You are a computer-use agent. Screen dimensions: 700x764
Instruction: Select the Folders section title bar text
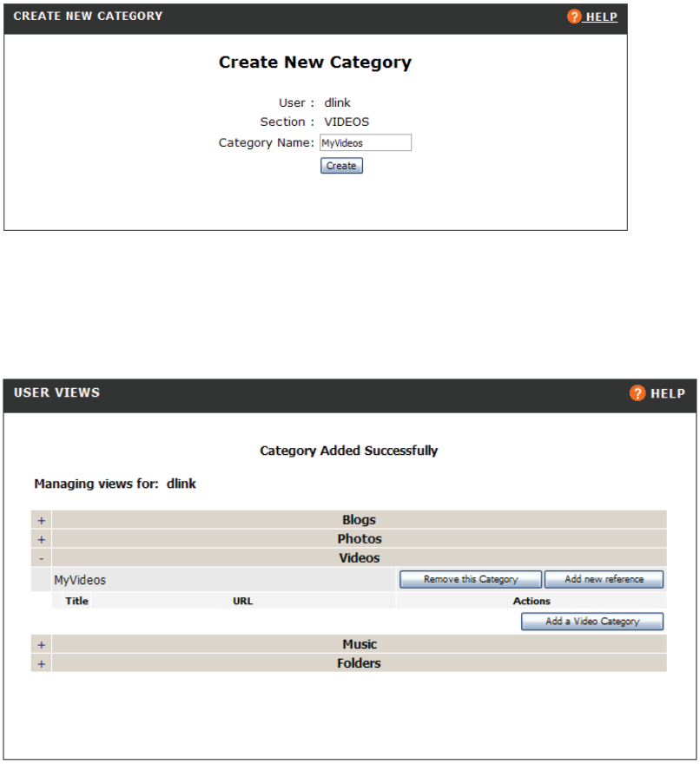[x=359, y=663]
